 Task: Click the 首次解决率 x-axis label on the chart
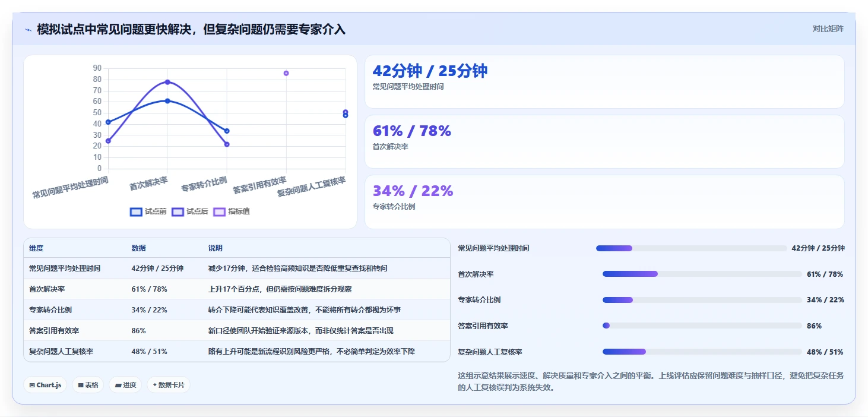pyautogui.click(x=148, y=183)
